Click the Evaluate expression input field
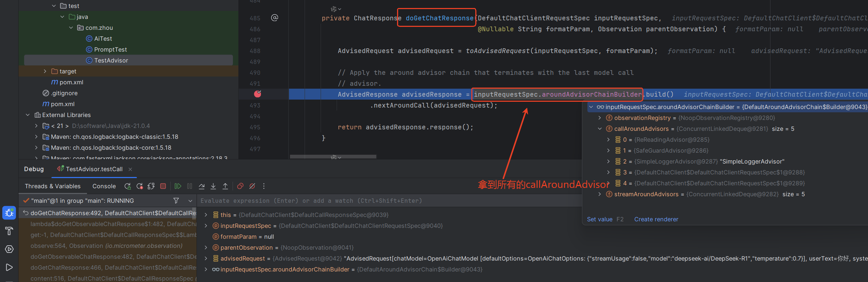 click(389, 201)
